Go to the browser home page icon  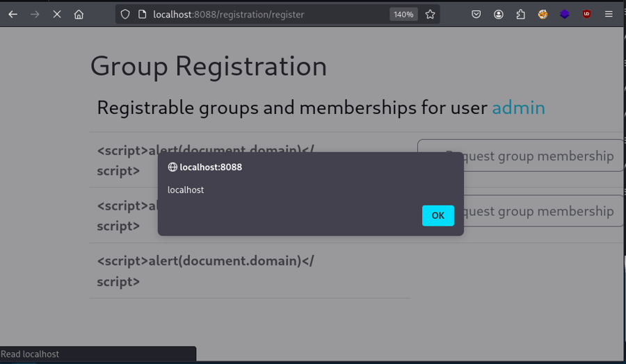point(79,14)
